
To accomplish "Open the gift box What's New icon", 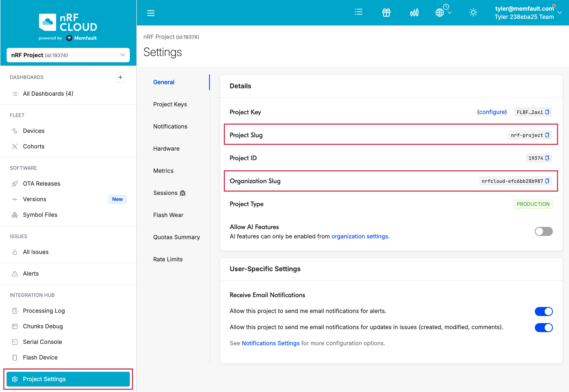I will 386,12.
